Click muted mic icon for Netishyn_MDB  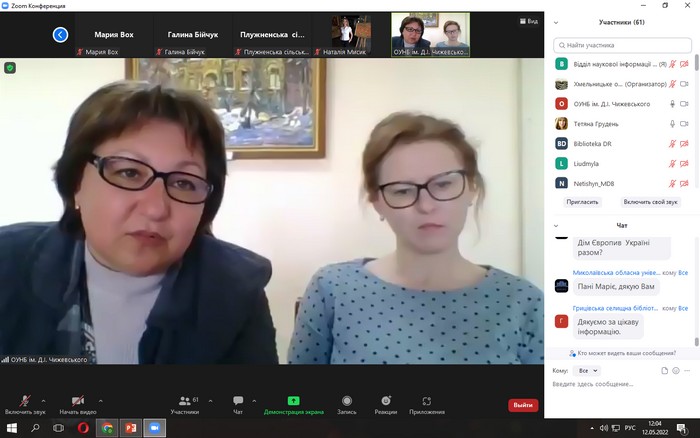pos(672,184)
